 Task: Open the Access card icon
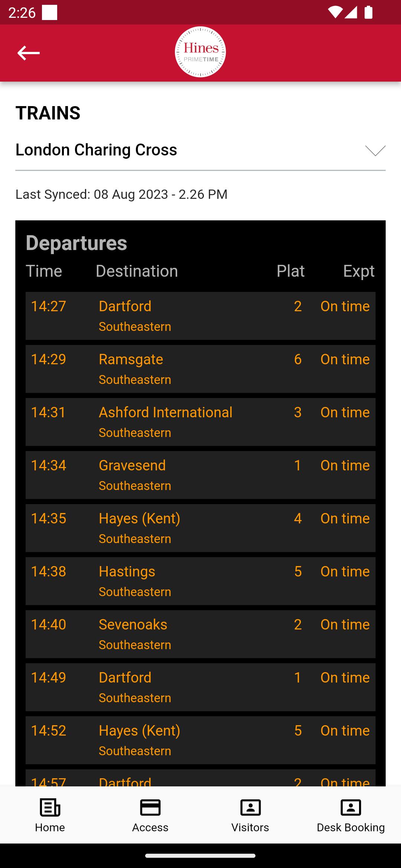pos(150,808)
